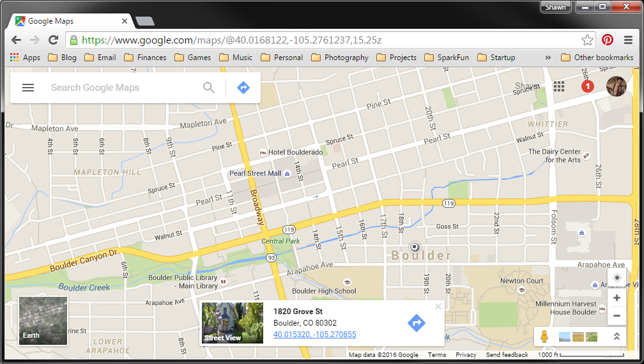The width and height of the screenshot is (644, 364).
Task: Switch to Earth satellite view
Action: tap(43, 320)
